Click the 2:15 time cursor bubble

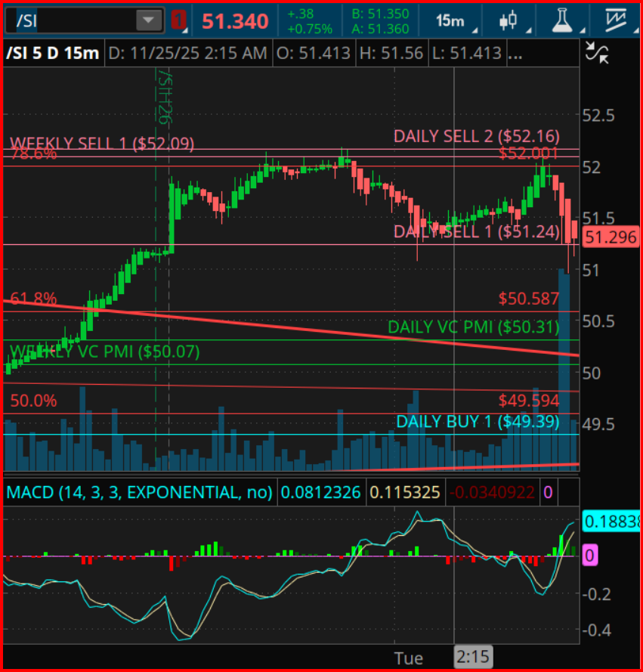coord(472,657)
